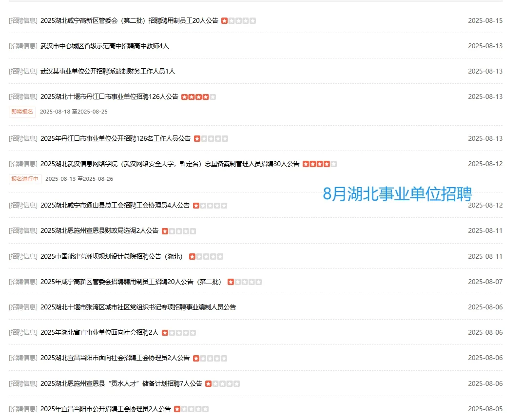Open 2025湖北十堰市丹江口市事业单位招聘126人公告

click(x=109, y=96)
